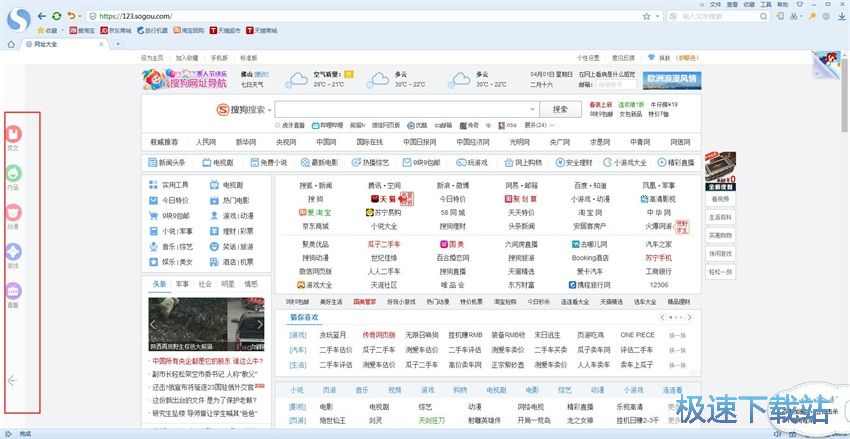Open dropdown next to undo arrow

80,17
